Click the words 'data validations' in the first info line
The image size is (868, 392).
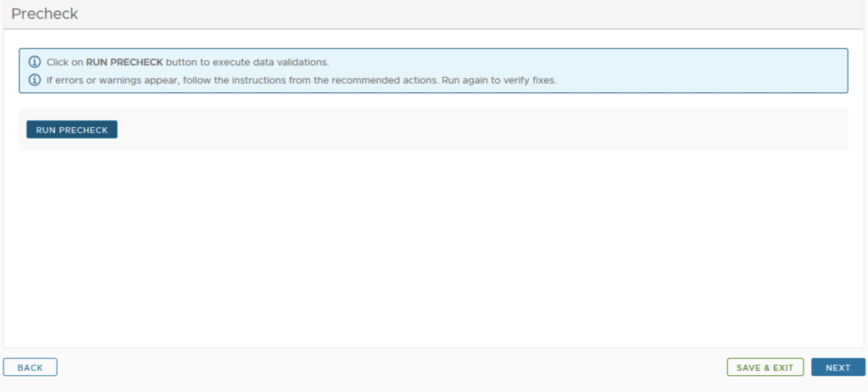pos(296,63)
